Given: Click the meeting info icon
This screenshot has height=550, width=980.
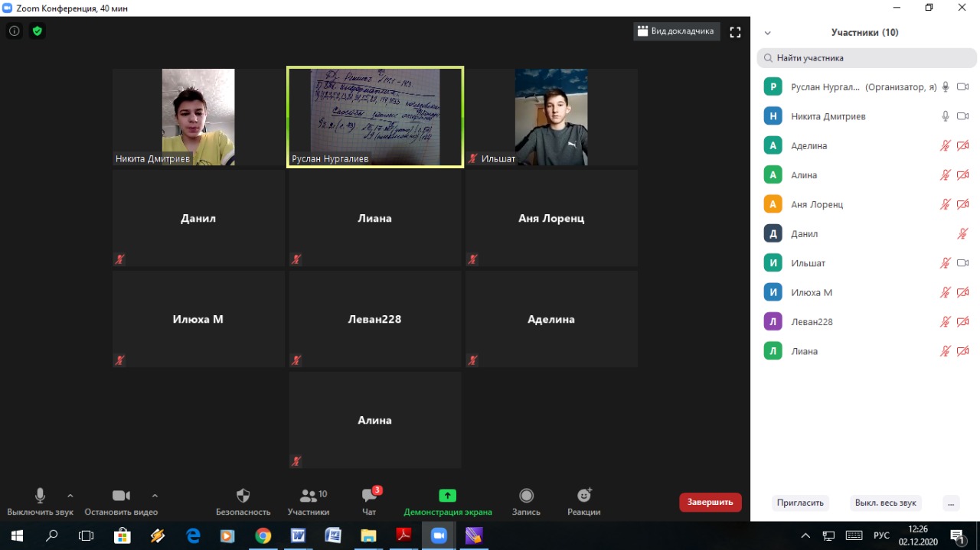Looking at the screenshot, I should point(14,31).
